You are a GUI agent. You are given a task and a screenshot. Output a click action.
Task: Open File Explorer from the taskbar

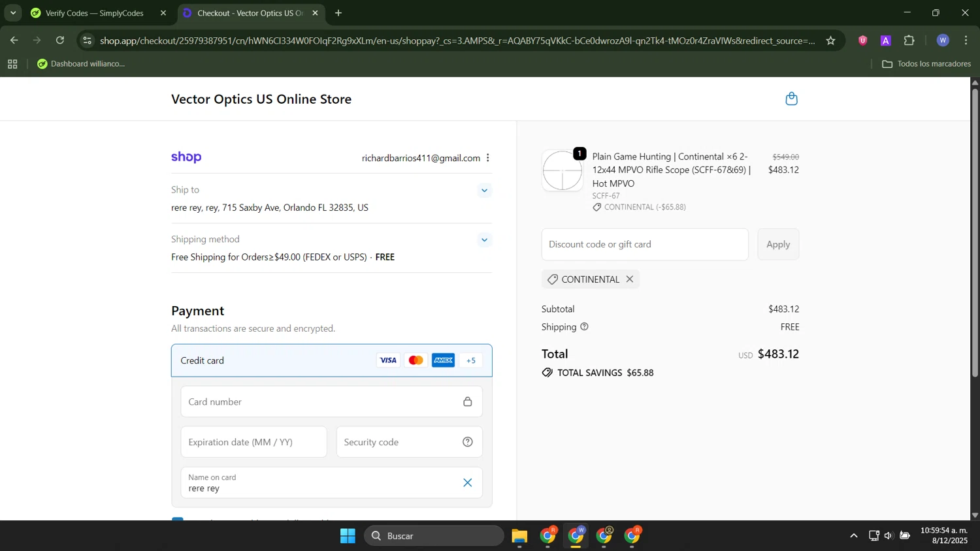pos(519,536)
